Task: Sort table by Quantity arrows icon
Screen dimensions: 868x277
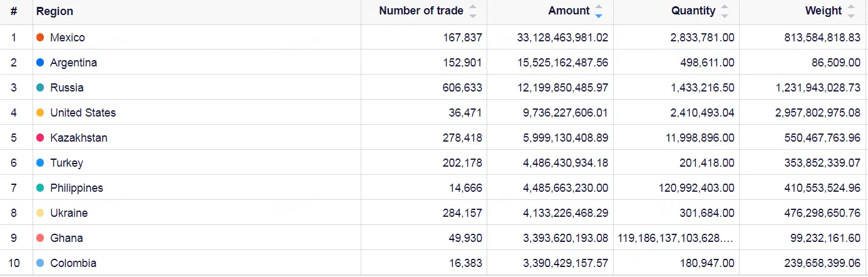Action: 725,11
